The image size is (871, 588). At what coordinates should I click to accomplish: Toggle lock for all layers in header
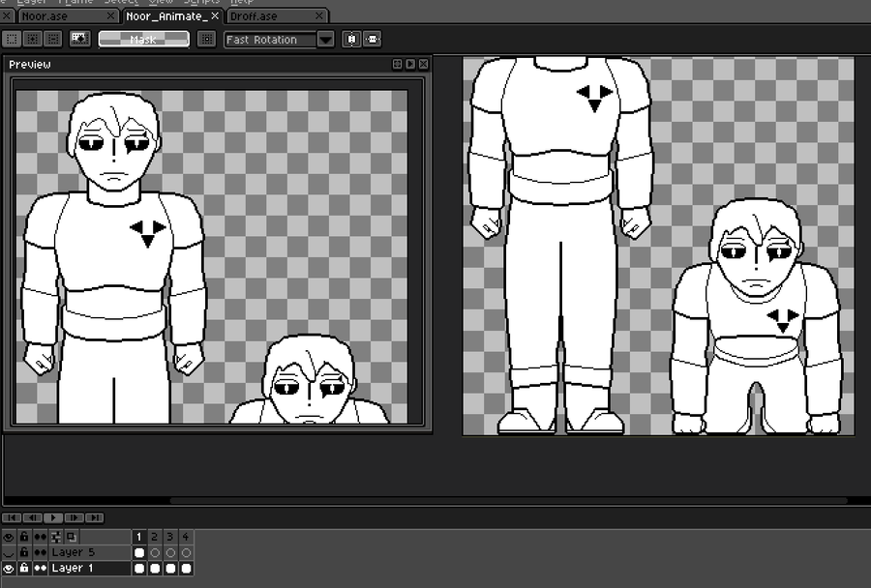24,537
